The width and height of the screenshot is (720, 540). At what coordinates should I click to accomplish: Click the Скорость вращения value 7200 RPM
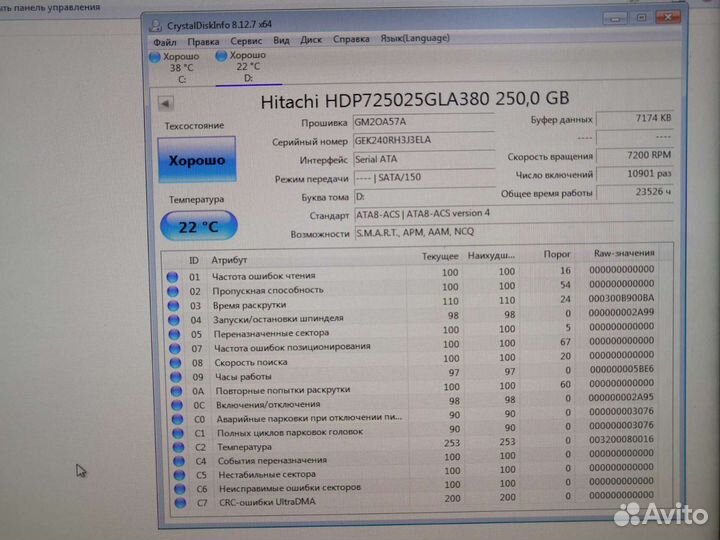point(634,156)
